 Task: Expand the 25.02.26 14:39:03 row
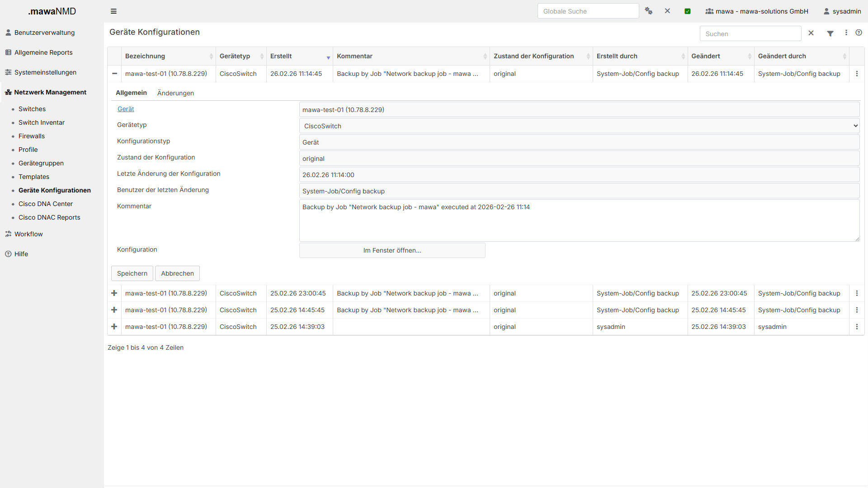click(x=114, y=327)
